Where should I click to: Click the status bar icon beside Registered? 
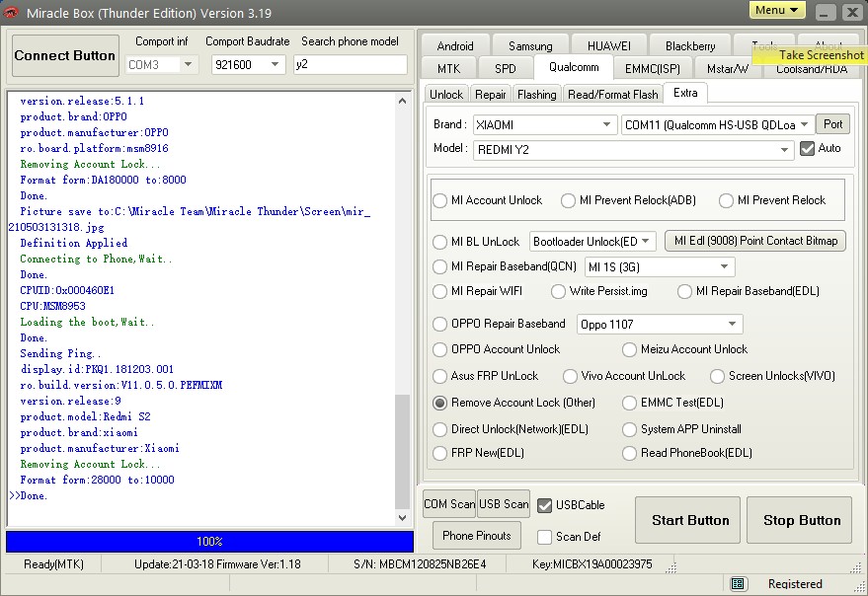pyautogui.click(x=738, y=583)
